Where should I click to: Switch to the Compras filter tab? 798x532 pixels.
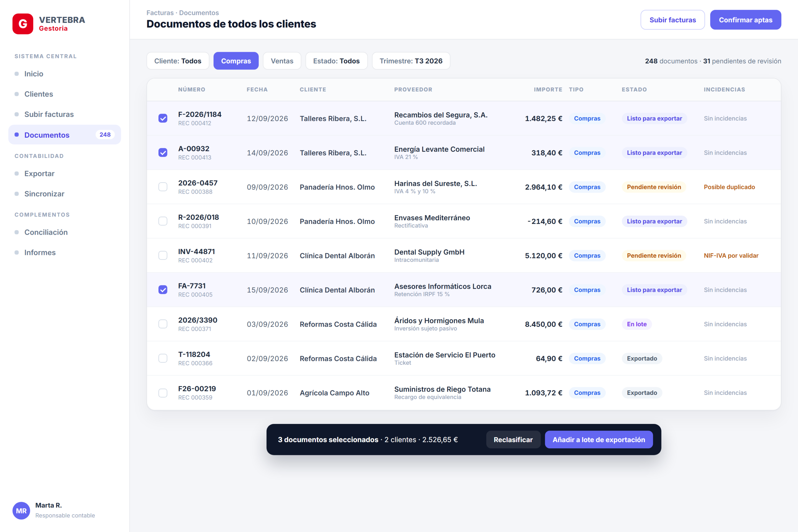[x=236, y=61]
